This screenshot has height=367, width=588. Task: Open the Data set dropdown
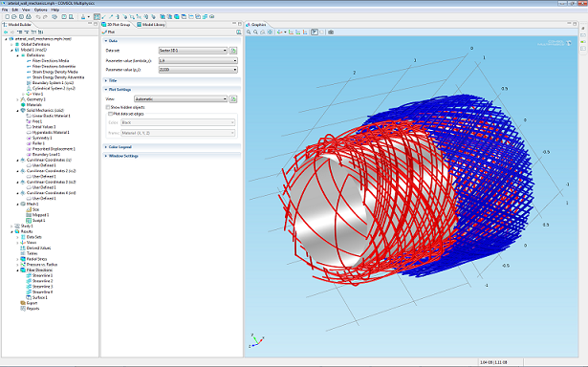(193, 51)
